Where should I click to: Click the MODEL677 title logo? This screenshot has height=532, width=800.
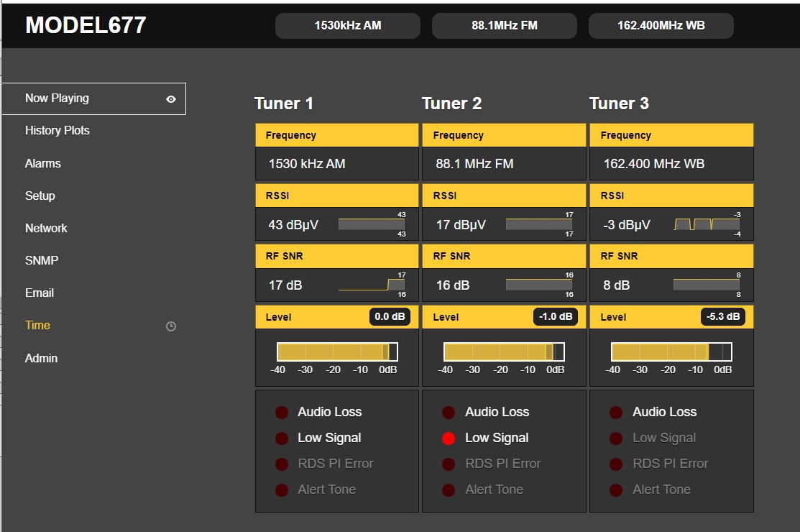86,26
